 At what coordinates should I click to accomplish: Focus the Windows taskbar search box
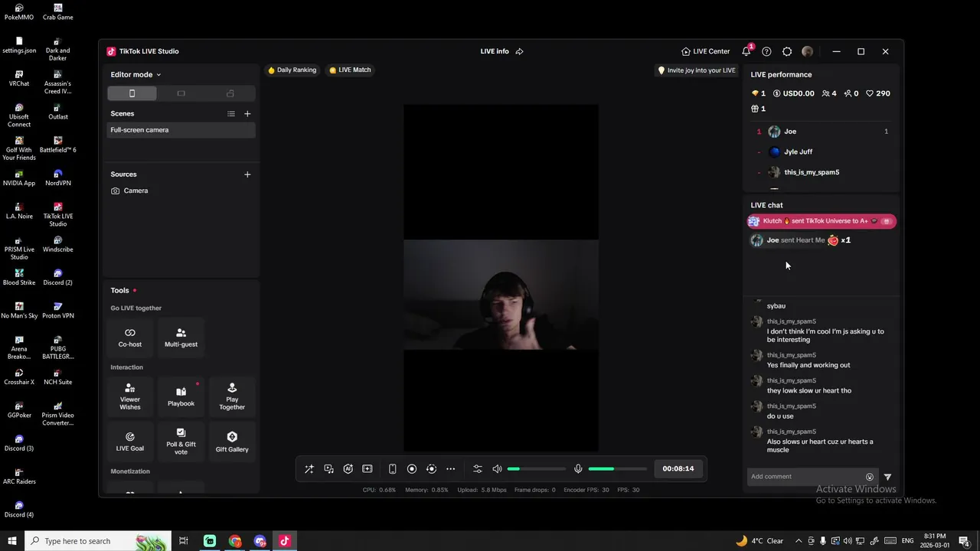(x=98, y=541)
